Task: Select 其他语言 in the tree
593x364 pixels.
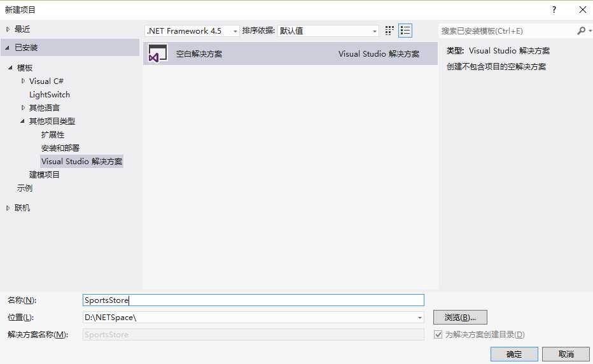Action: click(x=45, y=108)
